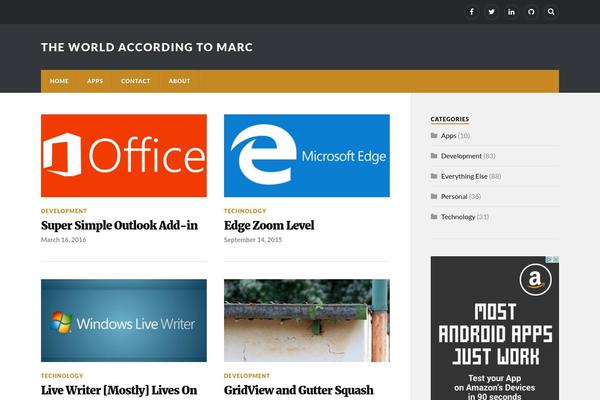
Task: Open the Microsoft Edge post thumbnail
Action: click(x=307, y=156)
